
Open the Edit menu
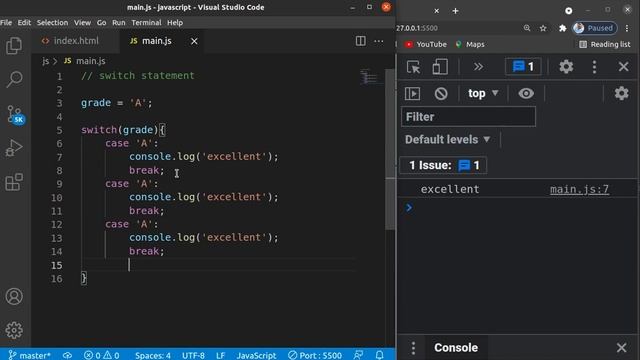click(24, 23)
